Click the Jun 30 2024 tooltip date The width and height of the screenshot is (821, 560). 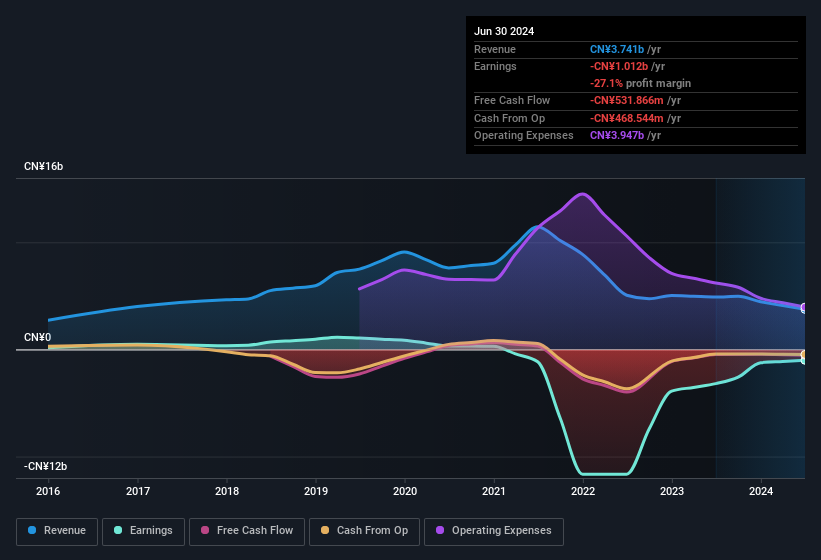[504, 31]
